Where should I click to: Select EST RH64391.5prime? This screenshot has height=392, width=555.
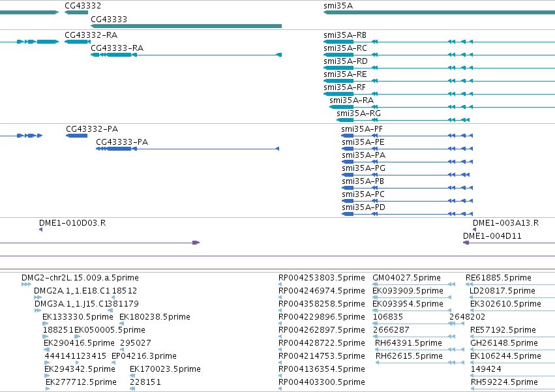(x=408, y=343)
